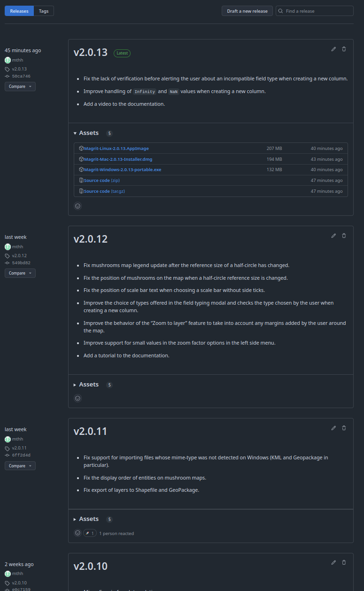Click mthh avatar beside the v2.0.13 release
Image resolution: width=364 pixels, height=591 pixels.
point(8,60)
